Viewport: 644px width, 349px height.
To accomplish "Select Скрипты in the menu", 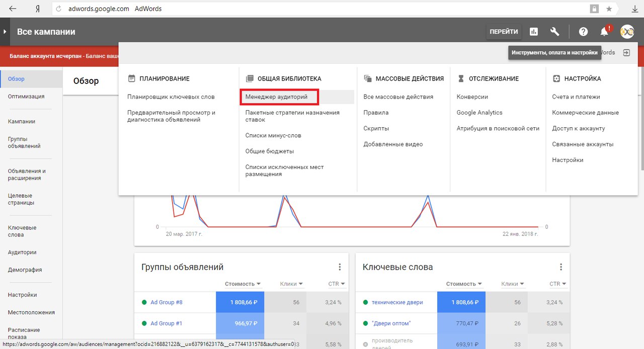I will (x=376, y=128).
